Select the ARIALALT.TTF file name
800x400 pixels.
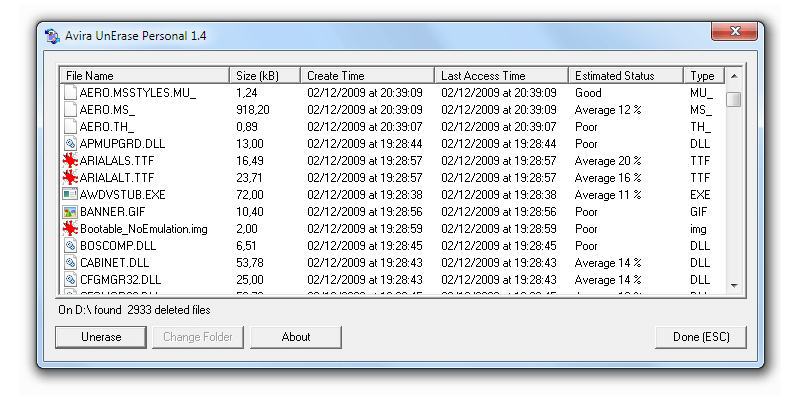[x=117, y=178]
